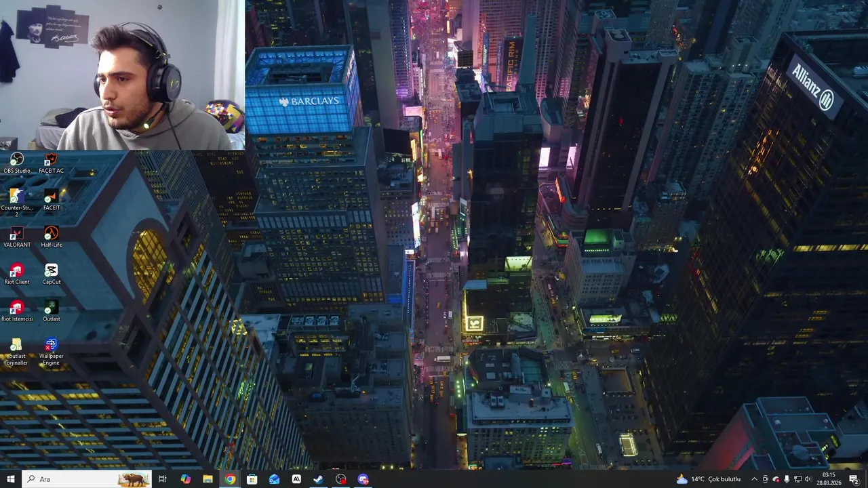Image resolution: width=868 pixels, height=488 pixels.
Task: Launch Copilot from the taskbar
Action: point(185,479)
